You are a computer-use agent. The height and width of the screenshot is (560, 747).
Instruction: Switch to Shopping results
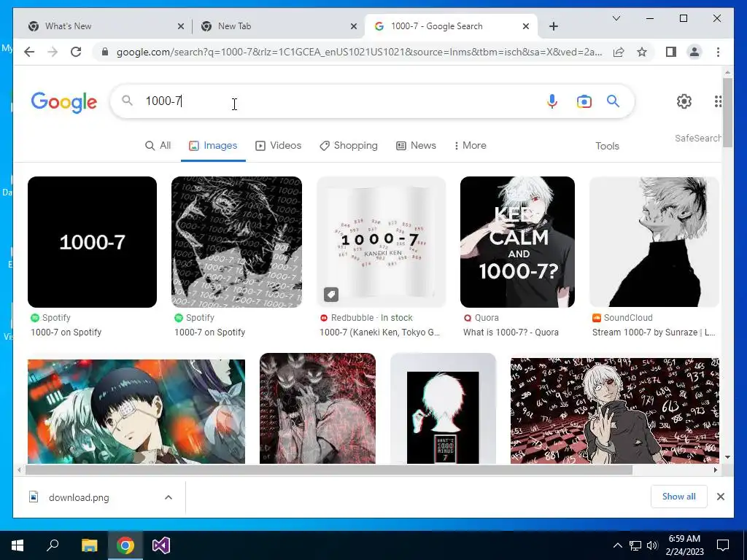(x=348, y=145)
